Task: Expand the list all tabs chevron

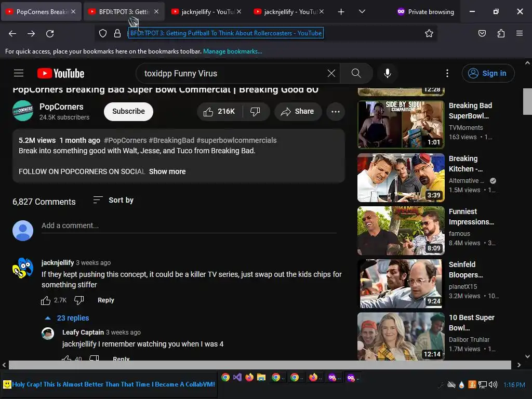Action: [362, 12]
